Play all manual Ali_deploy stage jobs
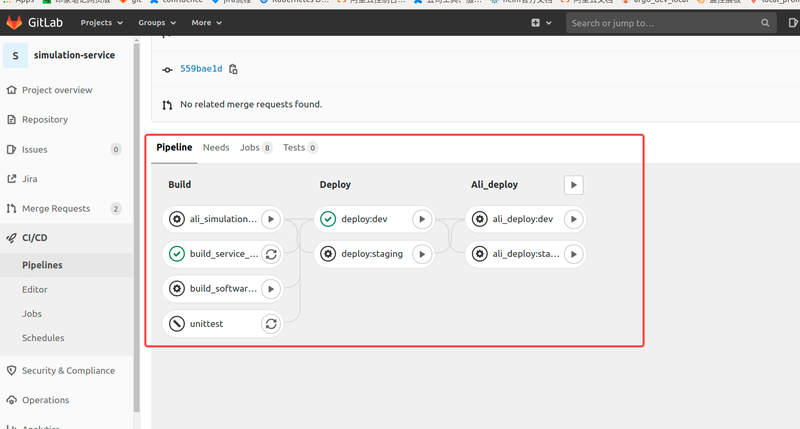800x429 pixels. pyautogui.click(x=573, y=185)
